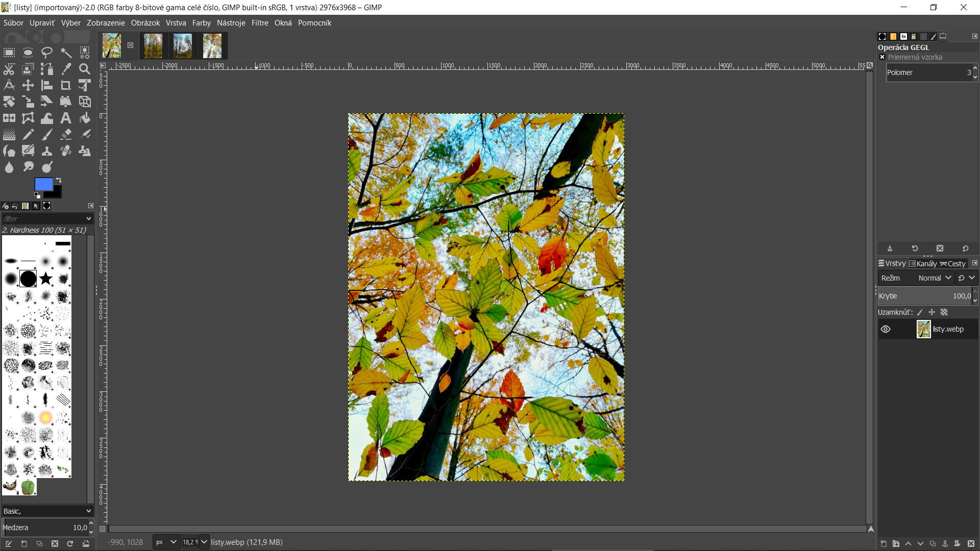The width and height of the screenshot is (980, 551).
Task: Select the Color Picker eyedropper tool
Action: tap(66, 69)
